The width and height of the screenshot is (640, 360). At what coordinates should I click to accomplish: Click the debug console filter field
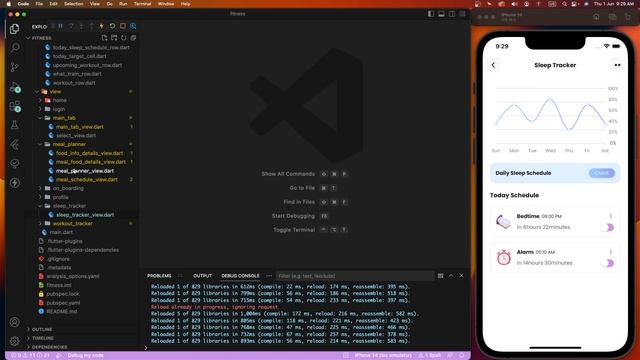click(x=354, y=276)
